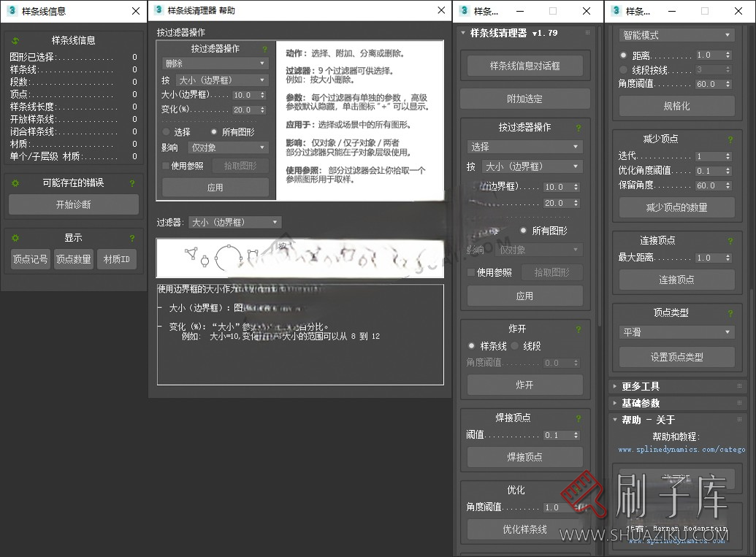
Task: Click the gear icon next to 显示
Action: 15,238
